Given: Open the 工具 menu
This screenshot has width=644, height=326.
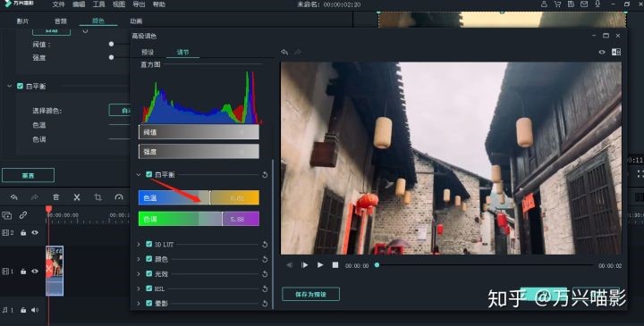Looking at the screenshot, I should [x=99, y=4].
